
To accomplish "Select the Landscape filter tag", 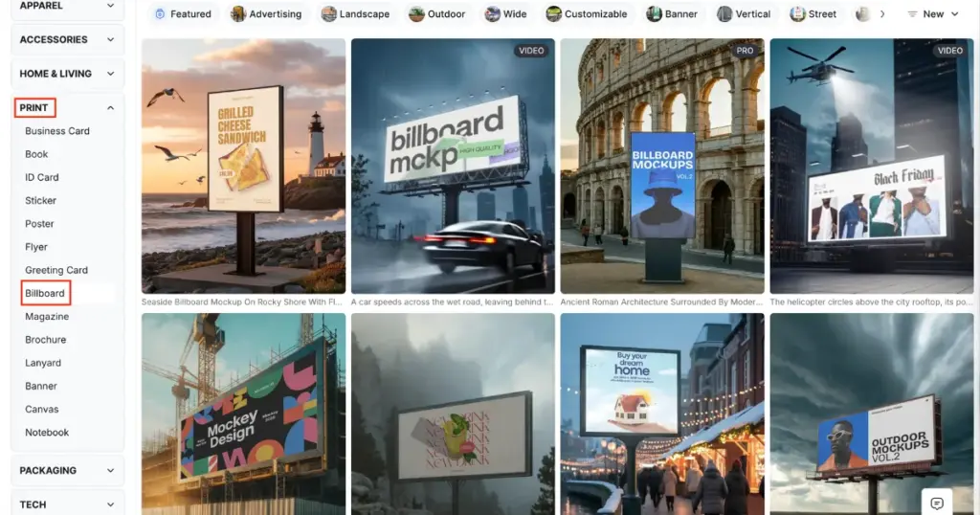I will click(356, 13).
